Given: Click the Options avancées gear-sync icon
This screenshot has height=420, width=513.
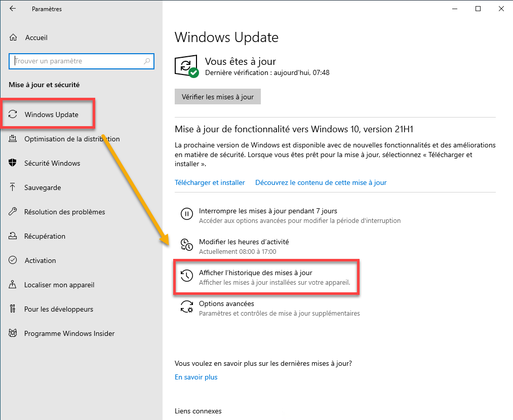Looking at the screenshot, I should pyautogui.click(x=187, y=307).
